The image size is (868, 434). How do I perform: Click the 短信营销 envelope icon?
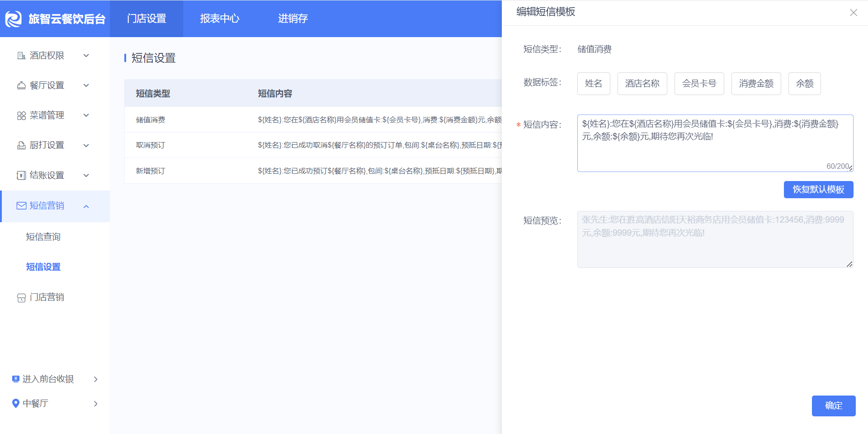point(21,206)
